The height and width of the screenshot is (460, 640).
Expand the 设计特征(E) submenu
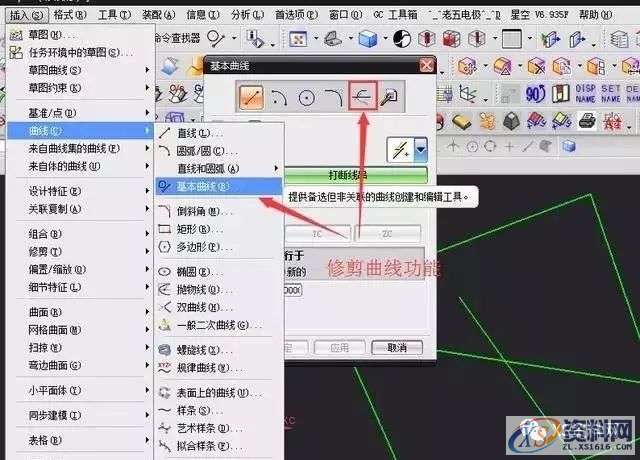[80, 191]
